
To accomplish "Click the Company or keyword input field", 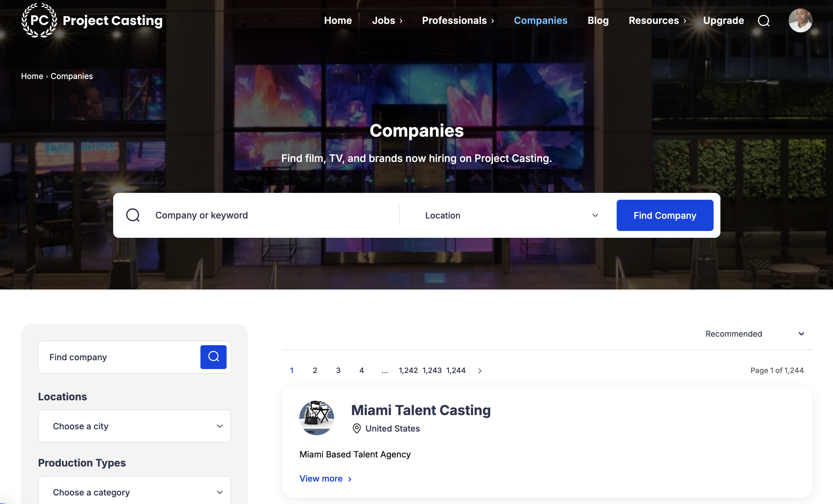I will [x=270, y=215].
